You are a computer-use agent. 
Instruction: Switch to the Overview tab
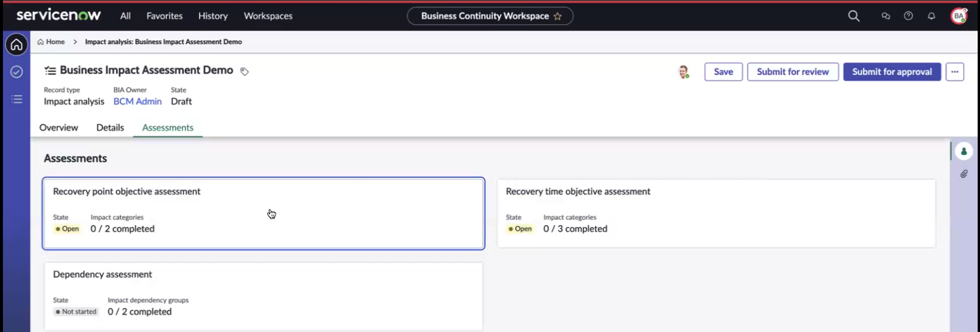(58, 127)
